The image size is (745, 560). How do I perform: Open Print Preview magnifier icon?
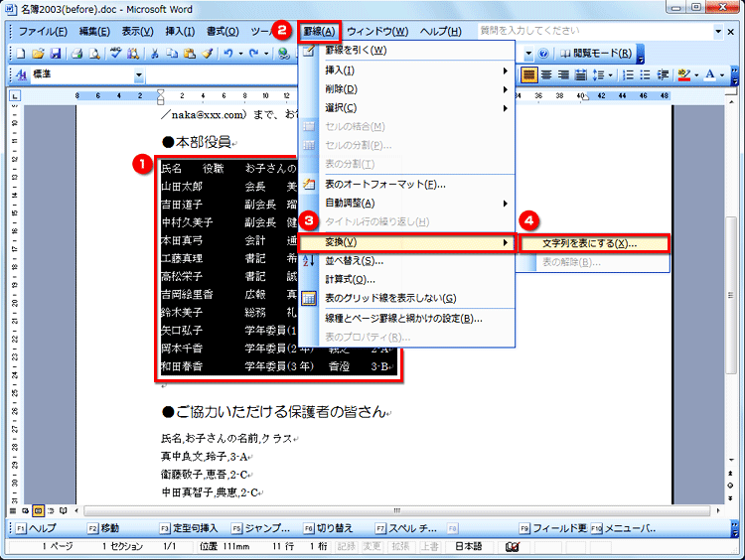click(94, 54)
